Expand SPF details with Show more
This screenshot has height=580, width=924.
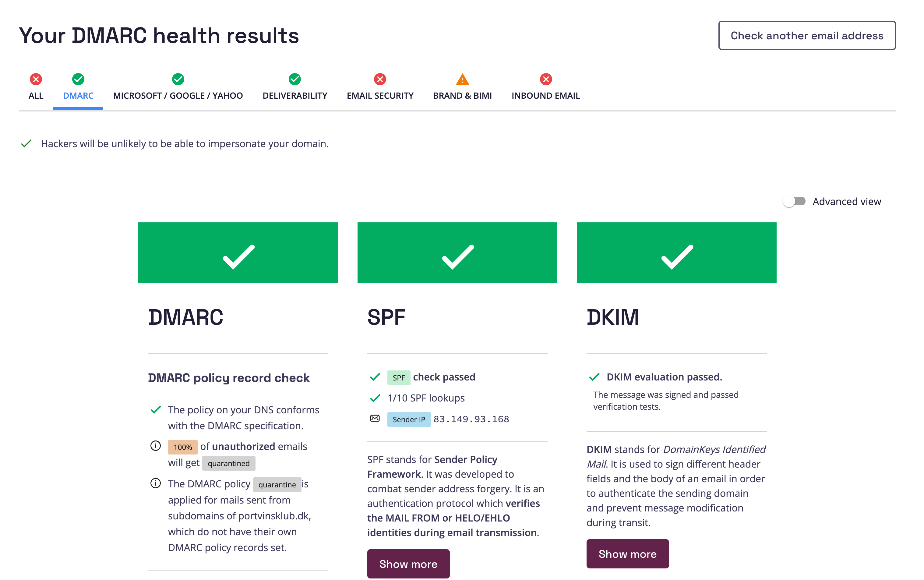coord(408,564)
